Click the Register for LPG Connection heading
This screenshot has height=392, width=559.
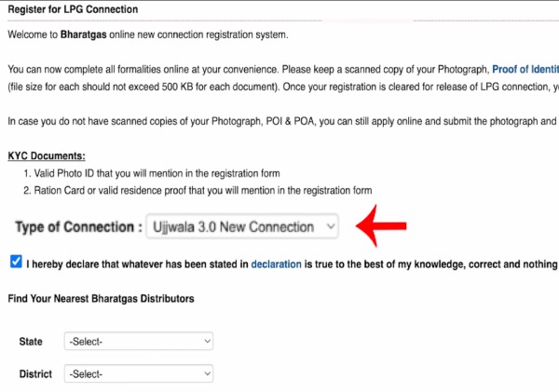pyautogui.click(x=73, y=9)
